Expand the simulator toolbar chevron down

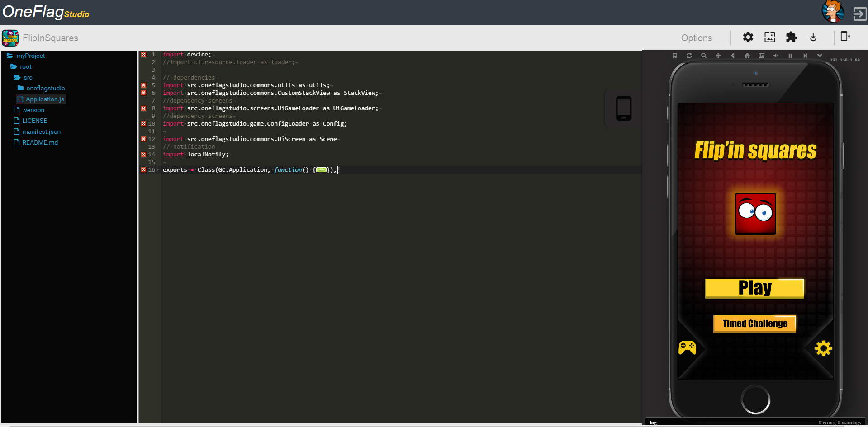tap(819, 56)
